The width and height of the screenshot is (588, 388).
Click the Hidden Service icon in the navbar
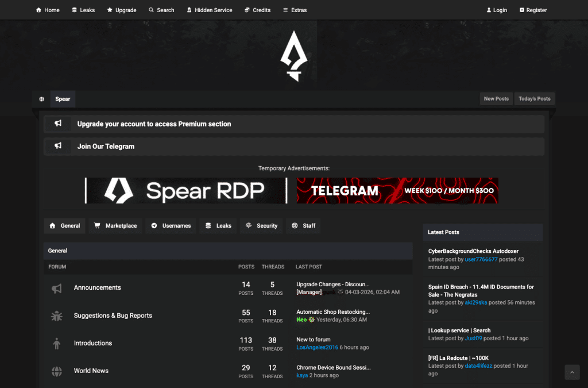[189, 10]
